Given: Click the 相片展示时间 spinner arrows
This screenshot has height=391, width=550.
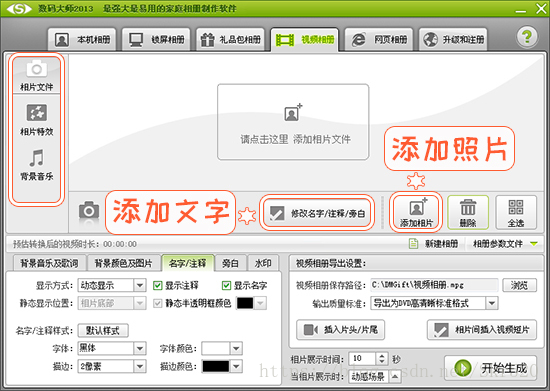Looking at the screenshot, I should (x=382, y=358).
